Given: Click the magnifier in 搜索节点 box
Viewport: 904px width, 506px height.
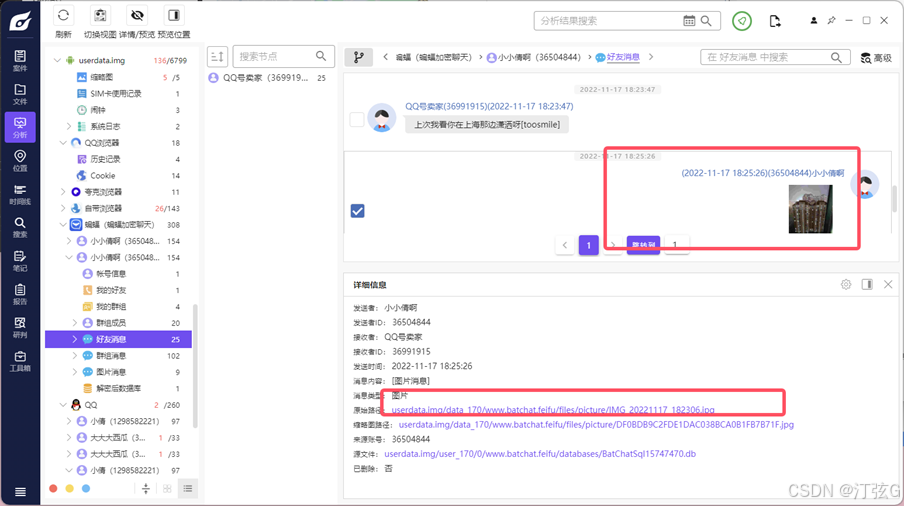Looking at the screenshot, I should (321, 56).
